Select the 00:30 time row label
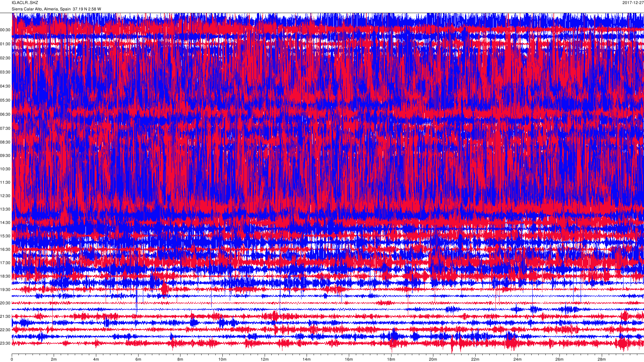 [5, 30]
